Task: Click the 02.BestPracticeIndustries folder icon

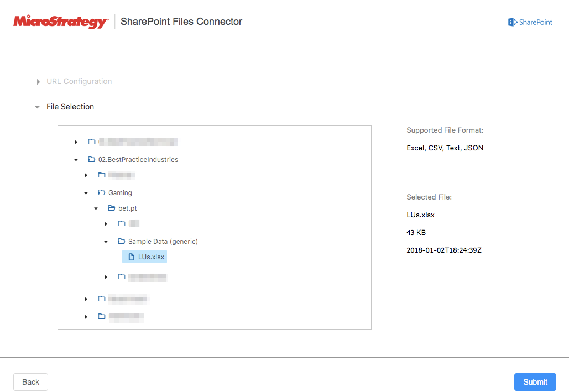Action: click(x=91, y=159)
